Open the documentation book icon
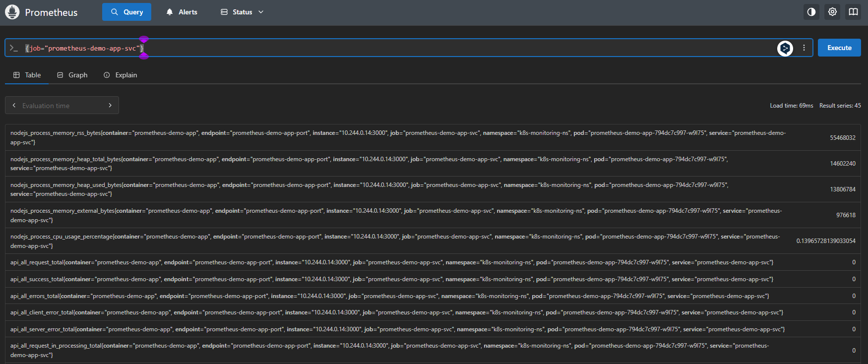The image size is (868, 364). (x=853, y=12)
